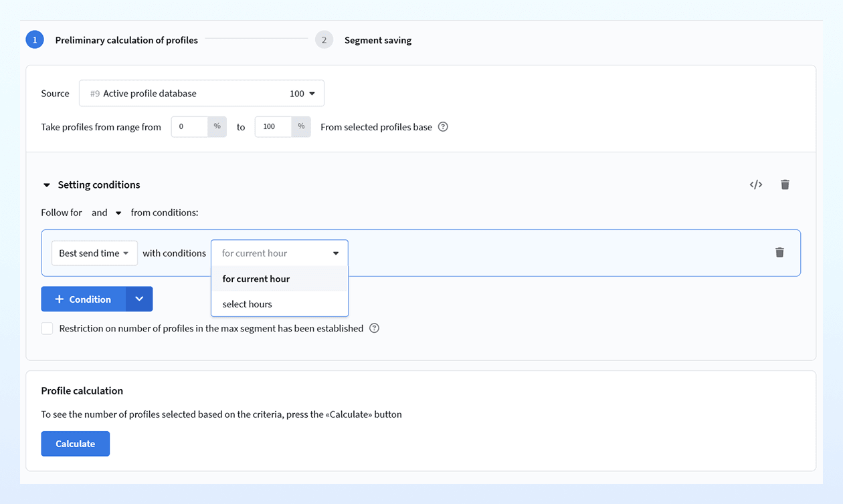Click the plus icon on the Condition button
Viewport: 843px width, 504px height.
pyautogui.click(x=59, y=299)
